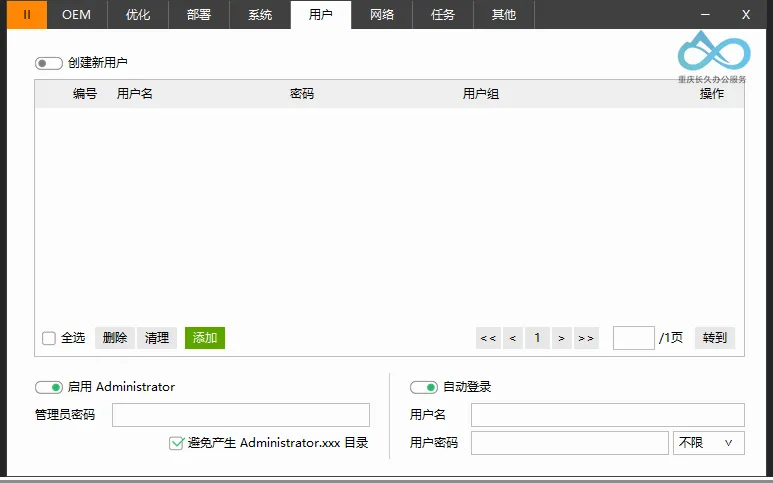Screen dimensions: 773x483
Task: Click the 删除 button
Action: coord(115,338)
